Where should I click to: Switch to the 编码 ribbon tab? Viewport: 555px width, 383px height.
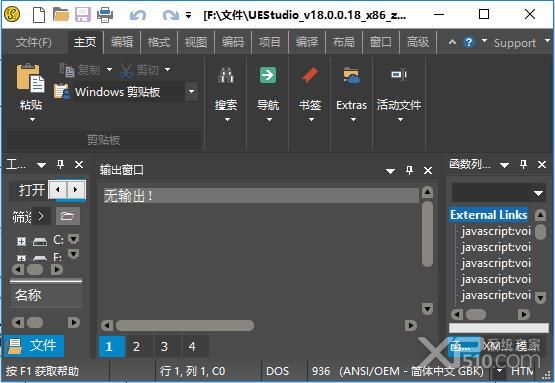point(233,42)
